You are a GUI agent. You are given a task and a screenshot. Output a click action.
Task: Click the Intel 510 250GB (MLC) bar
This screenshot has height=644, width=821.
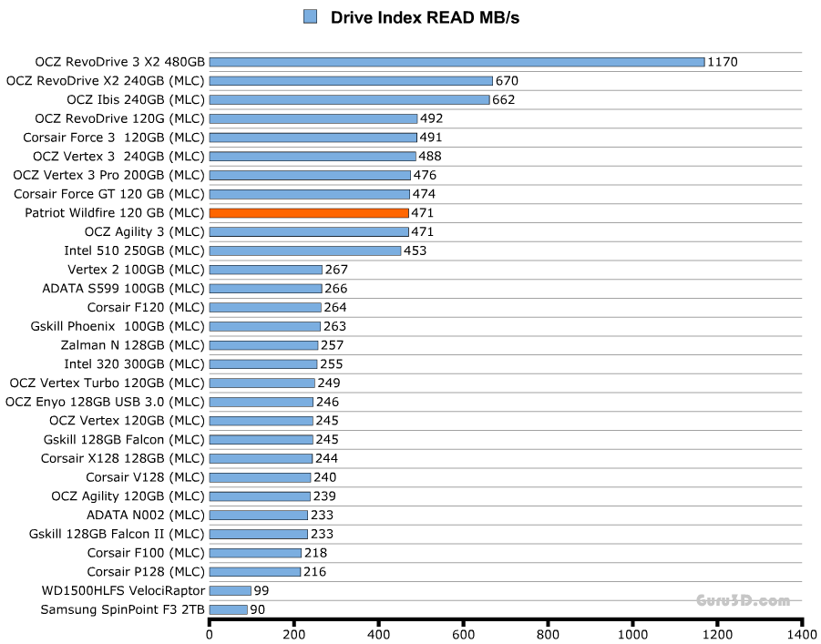(x=305, y=250)
